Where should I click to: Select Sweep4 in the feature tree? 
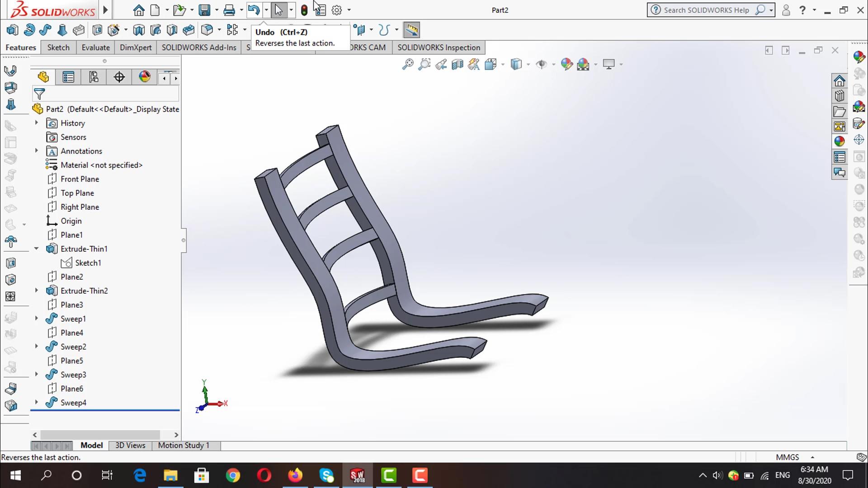73,403
